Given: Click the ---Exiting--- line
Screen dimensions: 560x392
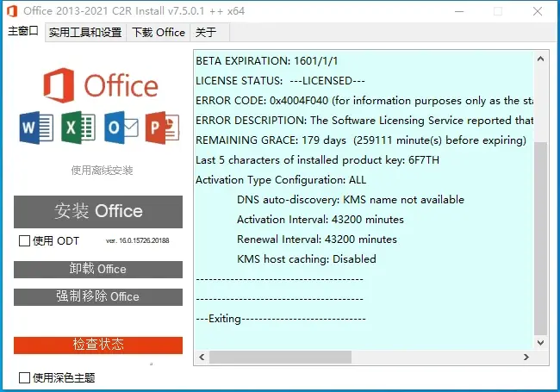Looking at the screenshot, I should [281, 319].
